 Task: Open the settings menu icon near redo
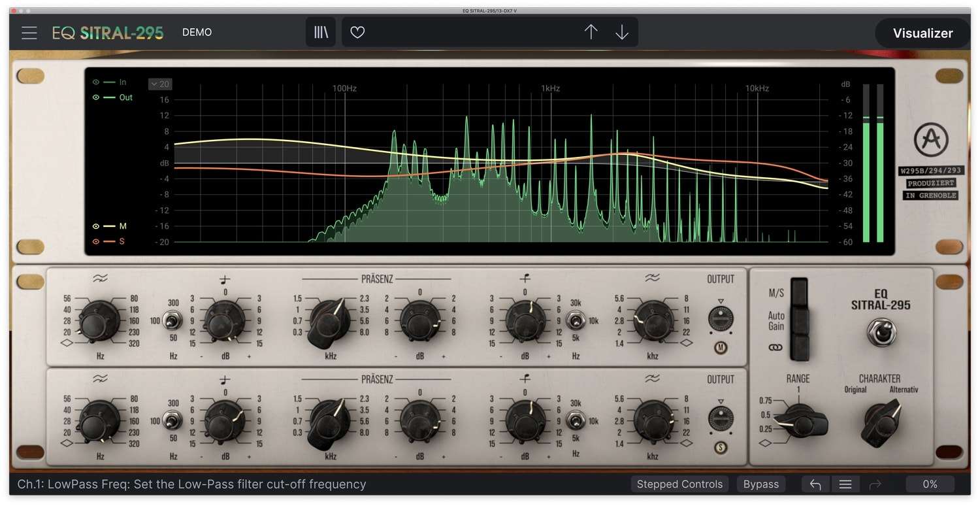pos(845,484)
